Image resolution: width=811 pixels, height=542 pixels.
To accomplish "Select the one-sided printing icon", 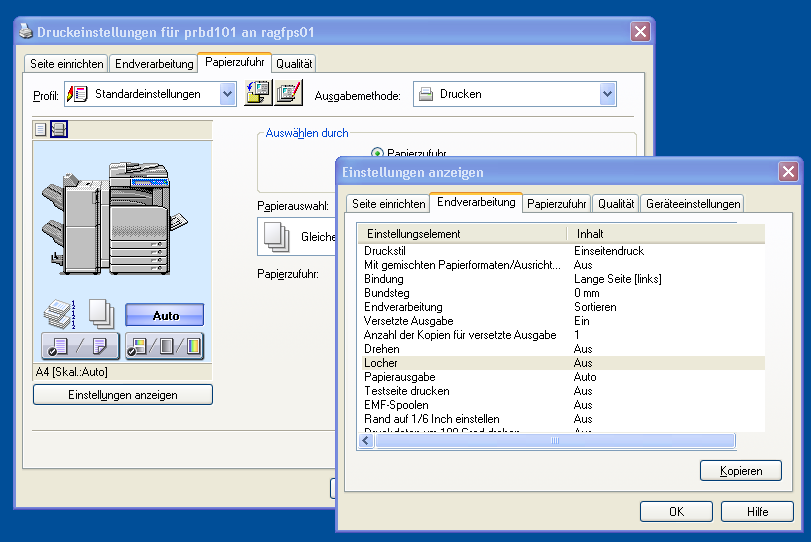I will 58,346.
